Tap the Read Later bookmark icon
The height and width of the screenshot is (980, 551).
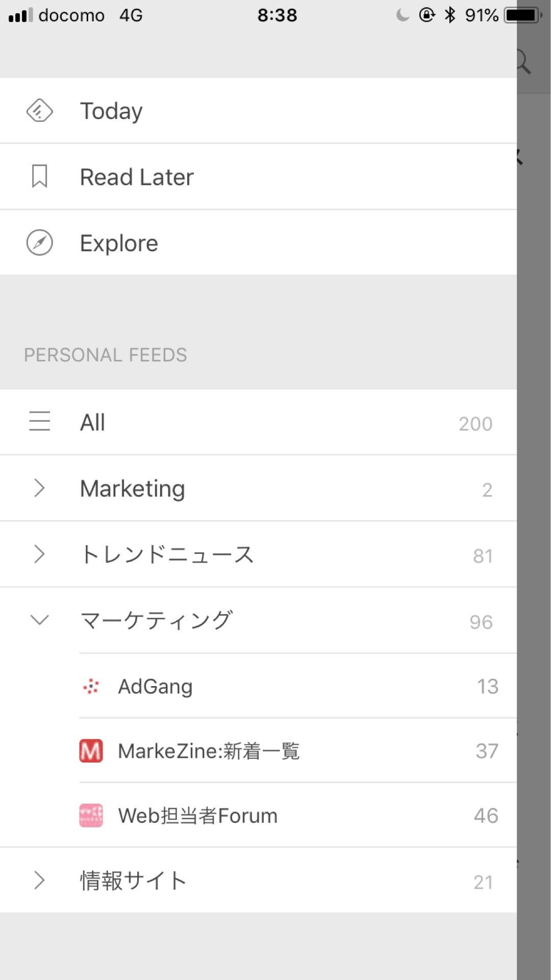(39, 177)
